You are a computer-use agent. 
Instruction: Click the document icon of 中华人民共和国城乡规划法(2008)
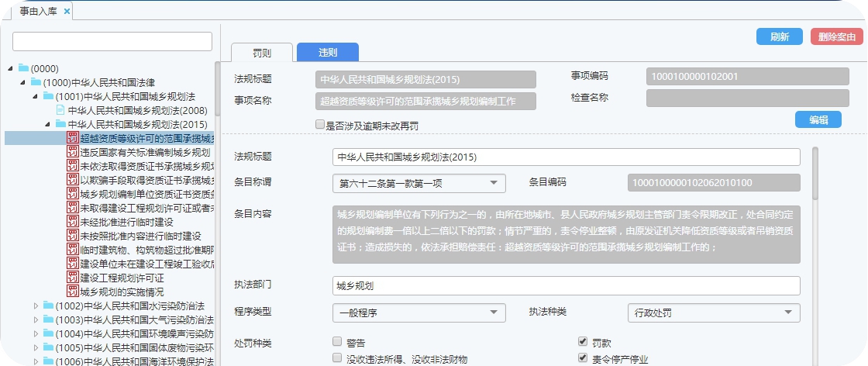(x=60, y=109)
